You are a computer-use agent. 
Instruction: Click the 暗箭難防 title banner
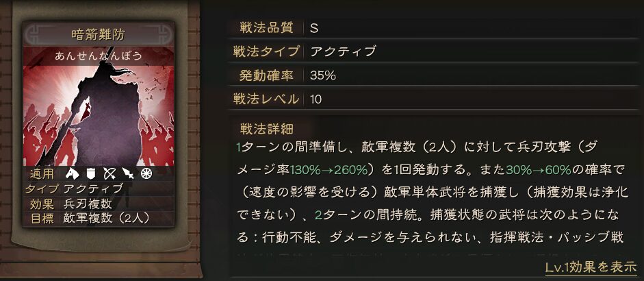point(99,34)
